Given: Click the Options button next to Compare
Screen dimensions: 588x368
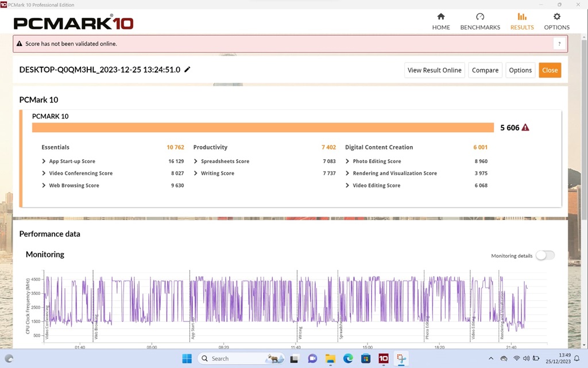Looking at the screenshot, I should click(x=520, y=70).
